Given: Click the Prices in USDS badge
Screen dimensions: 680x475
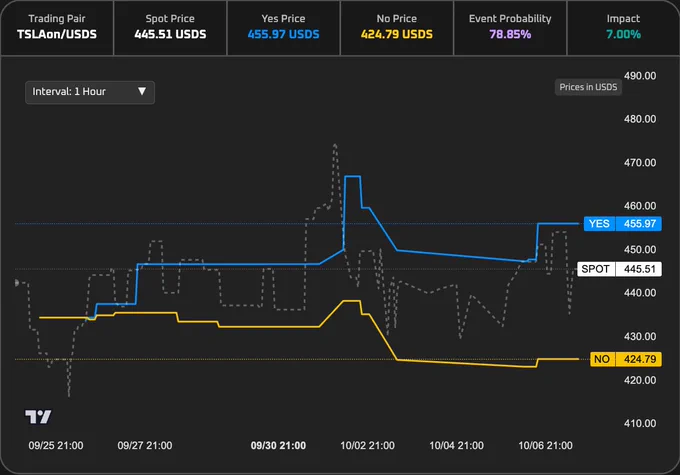Looking at the screenshot, I should [588, 87].
